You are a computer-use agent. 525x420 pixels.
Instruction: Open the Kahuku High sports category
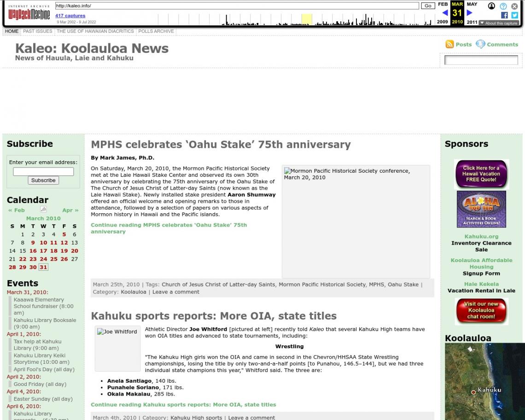click(x=196, y=417)
